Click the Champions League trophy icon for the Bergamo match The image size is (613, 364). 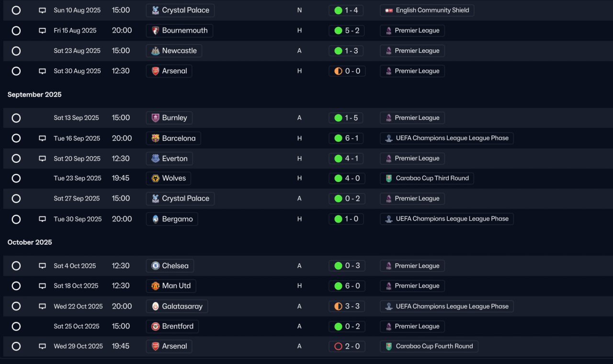point(389,219)
